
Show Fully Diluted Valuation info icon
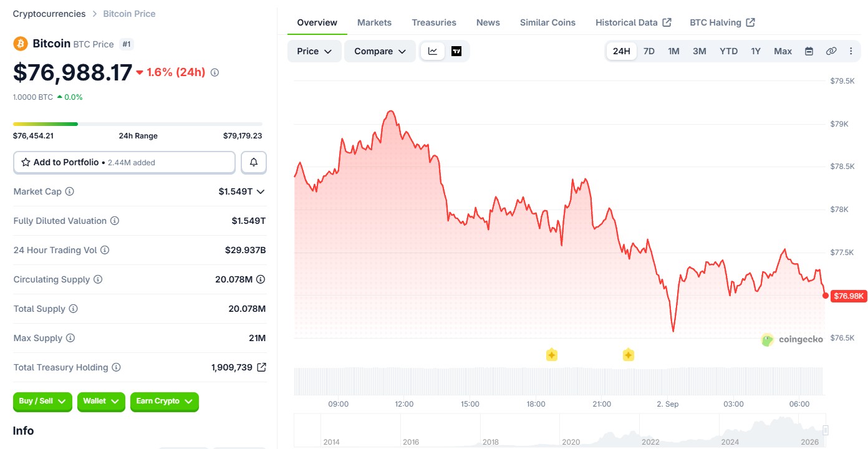115,221
